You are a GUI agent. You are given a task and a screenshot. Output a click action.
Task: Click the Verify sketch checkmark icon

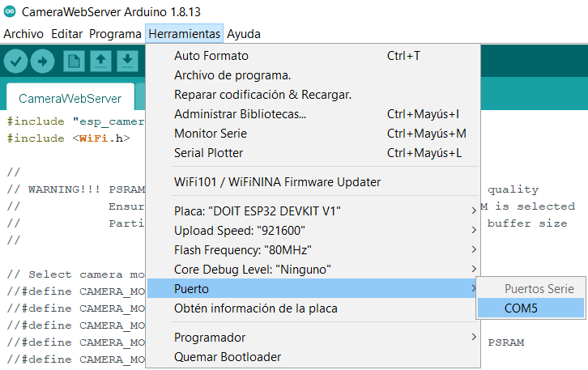point(16,61)
